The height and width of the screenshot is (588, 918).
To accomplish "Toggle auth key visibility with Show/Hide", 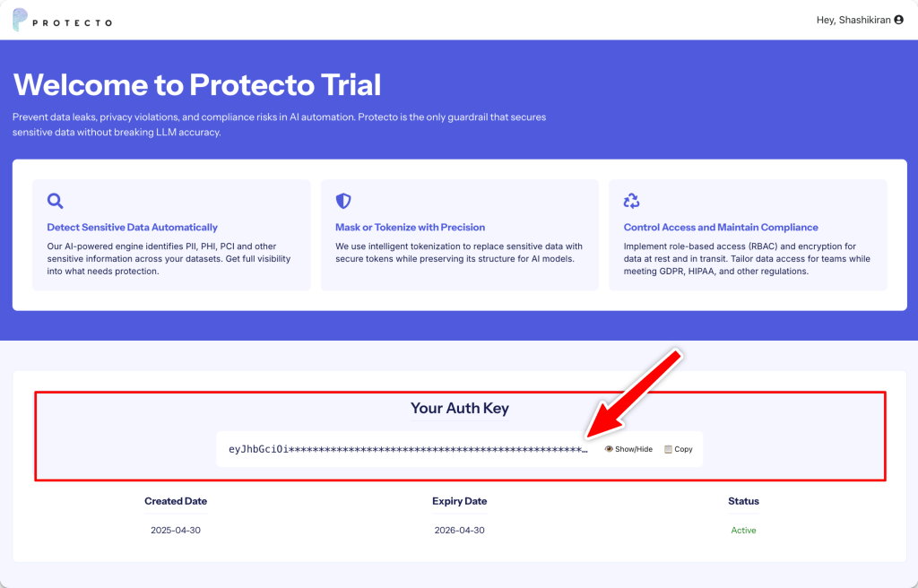I will click(633, 449).
